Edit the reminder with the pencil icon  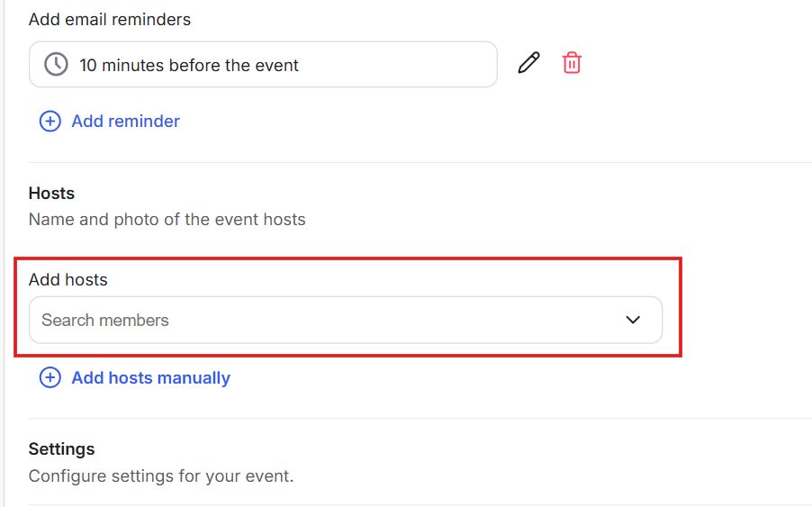529,63
